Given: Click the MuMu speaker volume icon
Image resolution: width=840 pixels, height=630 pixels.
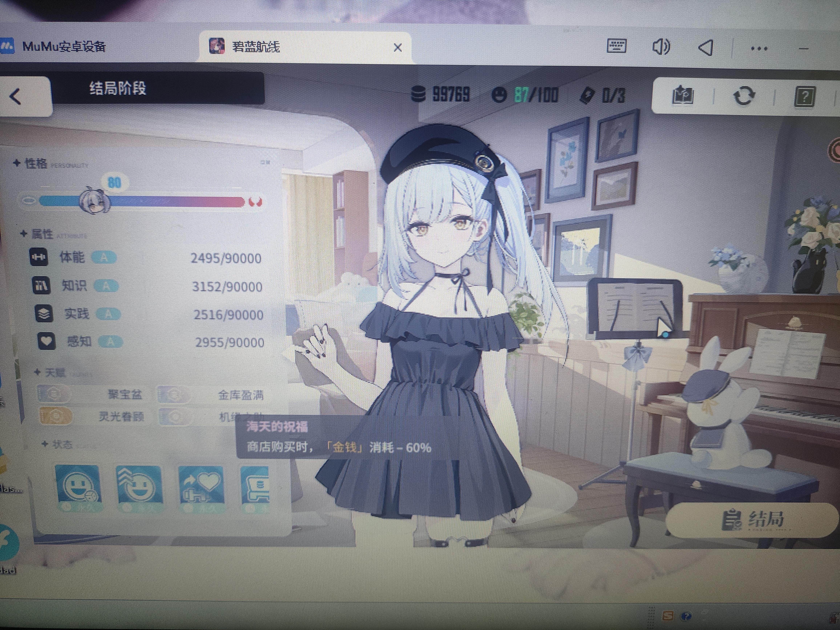Looking at the screenshot, I should (x=661, y=47).
